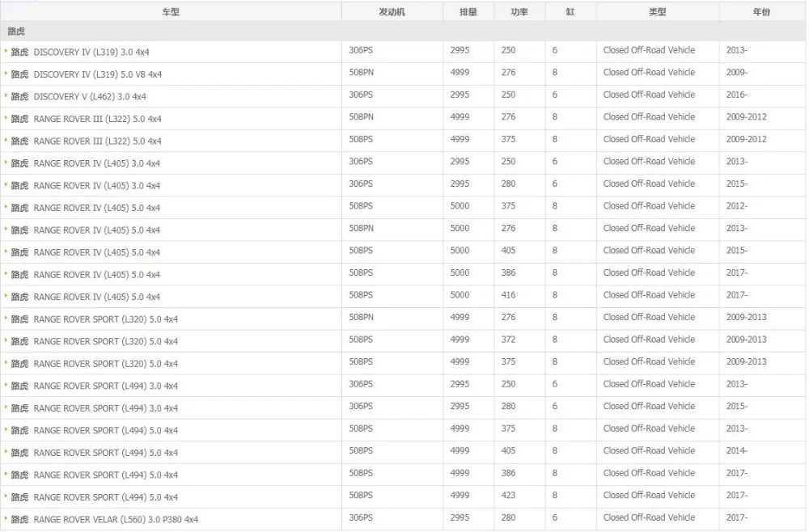
Task: Select the year cell 2016-
Action: [x=737, y=95]
